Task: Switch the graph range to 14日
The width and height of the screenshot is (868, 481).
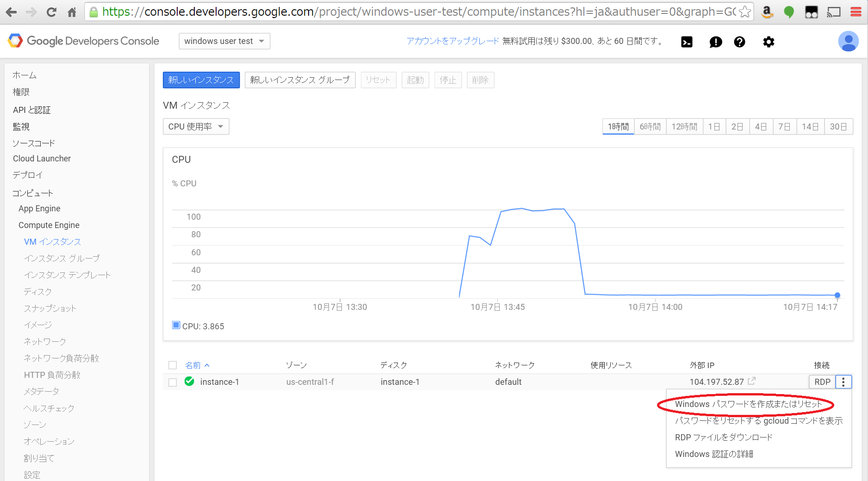Action: 810,127
